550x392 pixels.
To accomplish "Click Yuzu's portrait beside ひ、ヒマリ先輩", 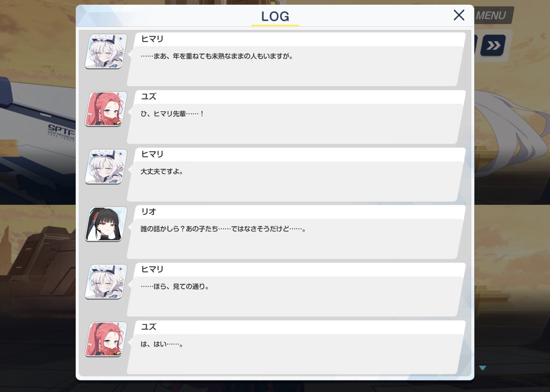I will pos(106,109).
